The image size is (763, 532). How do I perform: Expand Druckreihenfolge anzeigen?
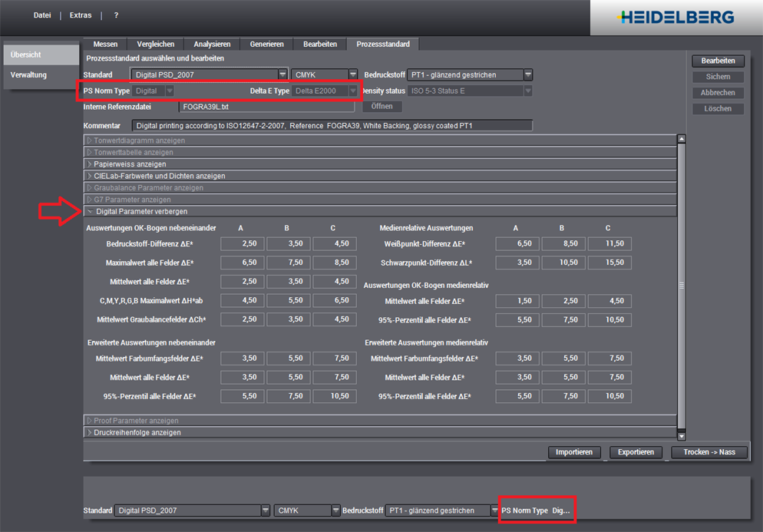(x=380, y=432)
